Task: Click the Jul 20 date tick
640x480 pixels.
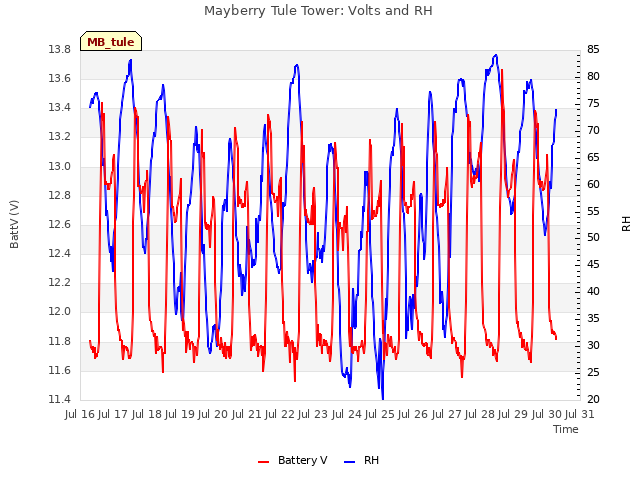Action: click(x=213, y=414)
